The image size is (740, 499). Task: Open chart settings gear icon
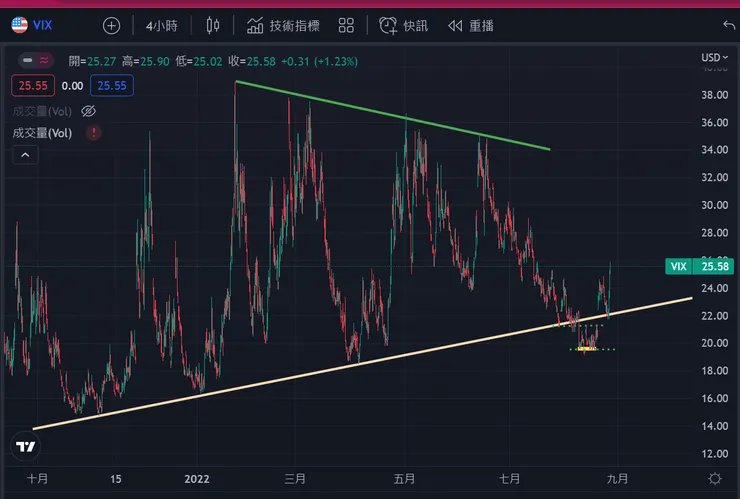tap(715, 479)
